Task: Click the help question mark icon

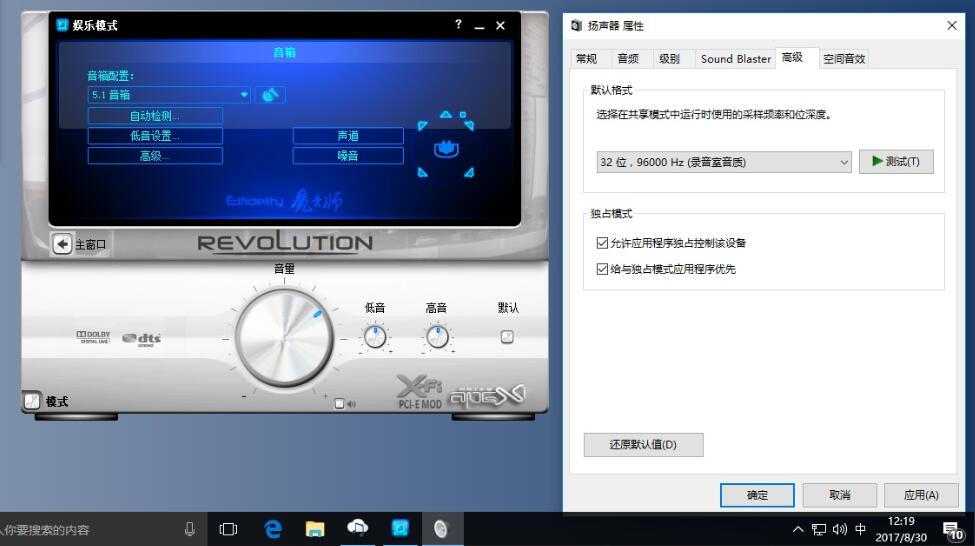Action: (x=459, y=25)
